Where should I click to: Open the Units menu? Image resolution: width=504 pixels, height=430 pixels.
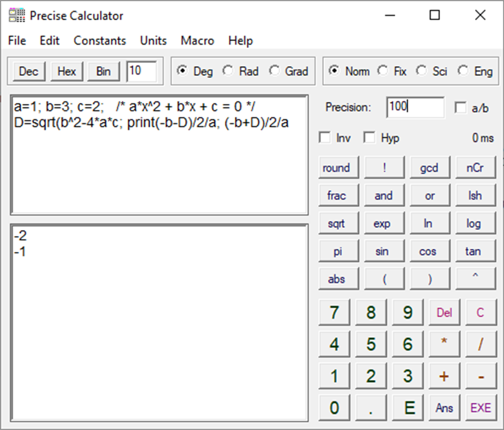(x=153, y=40)
